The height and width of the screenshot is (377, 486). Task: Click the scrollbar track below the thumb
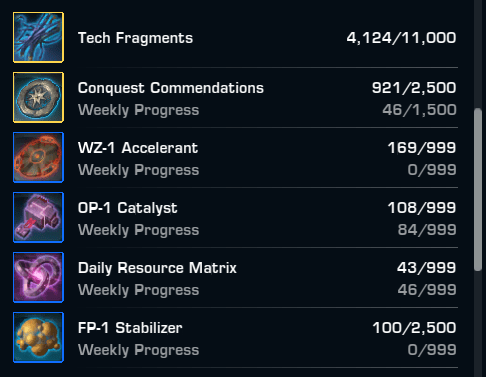478,323
